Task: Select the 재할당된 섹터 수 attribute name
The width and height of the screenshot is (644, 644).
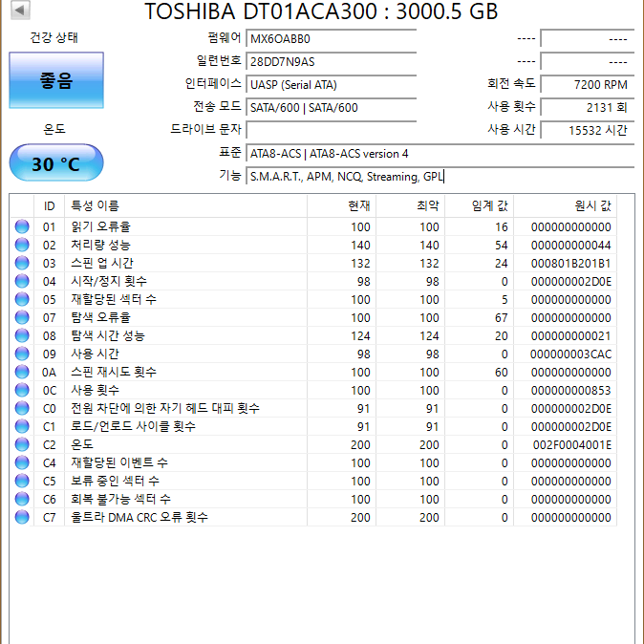Action: point(114,299)
